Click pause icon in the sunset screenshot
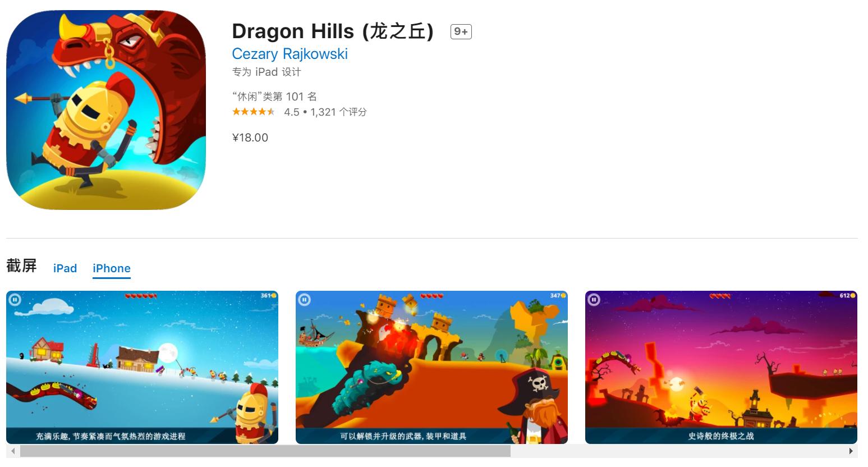This screenshot has width=868, height=467. click(594, 300)
